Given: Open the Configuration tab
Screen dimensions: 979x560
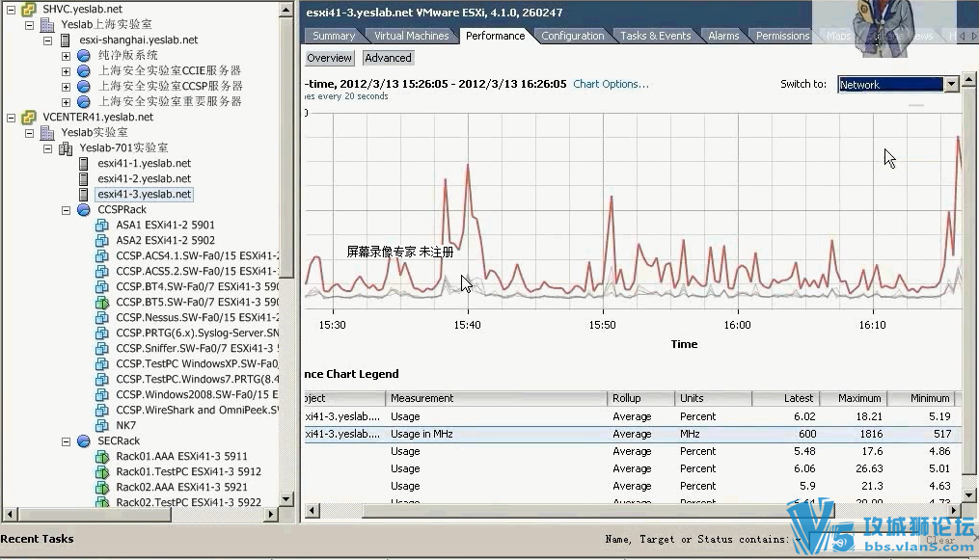Looking at the screenshot, I should point(572,36).
